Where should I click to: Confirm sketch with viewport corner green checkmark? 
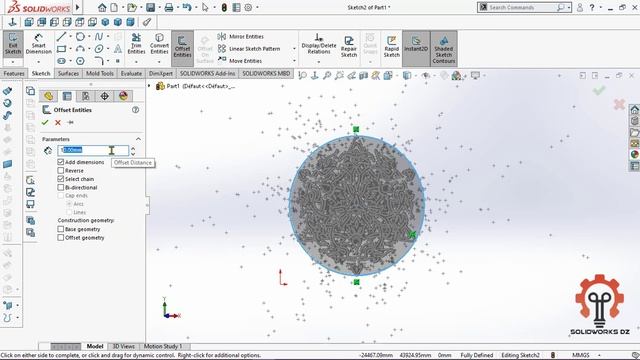599,90
